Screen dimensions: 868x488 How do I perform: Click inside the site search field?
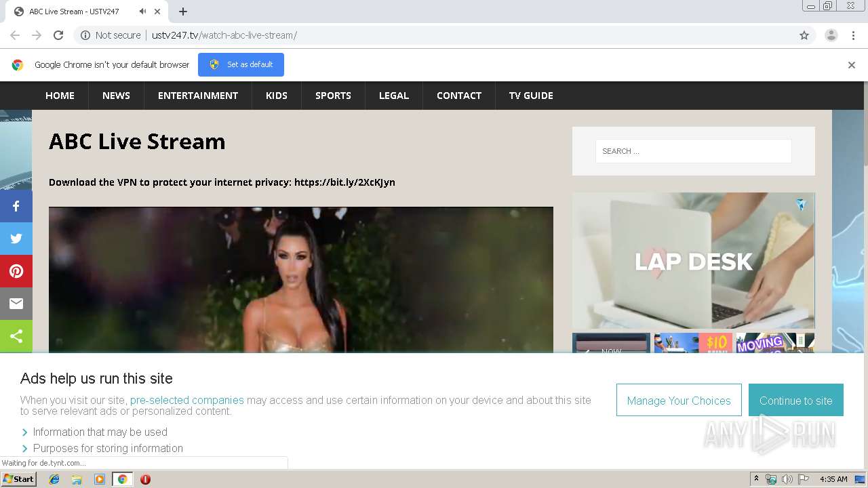click(x=693, y=151)
